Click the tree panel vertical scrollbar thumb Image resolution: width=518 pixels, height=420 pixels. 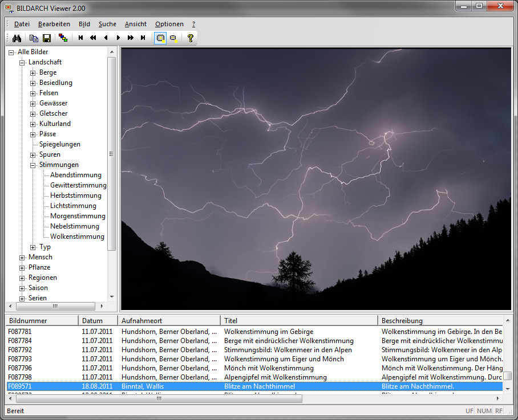tap(111, 154)
